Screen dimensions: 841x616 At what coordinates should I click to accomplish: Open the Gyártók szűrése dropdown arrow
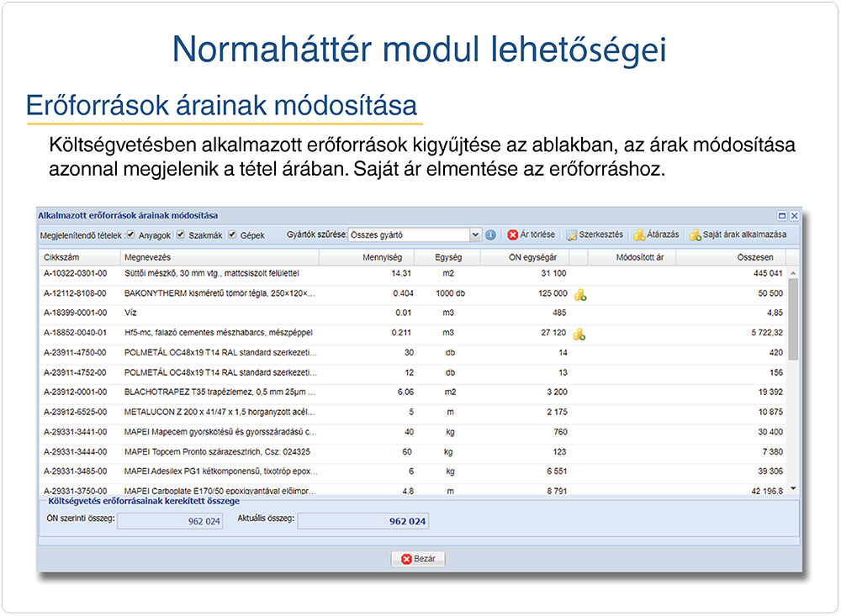coord(475,234)
